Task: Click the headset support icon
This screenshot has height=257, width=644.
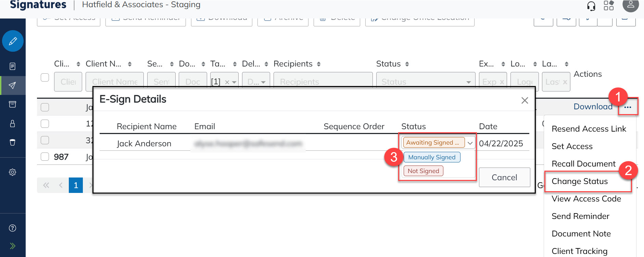Action: tap(591, 6)
